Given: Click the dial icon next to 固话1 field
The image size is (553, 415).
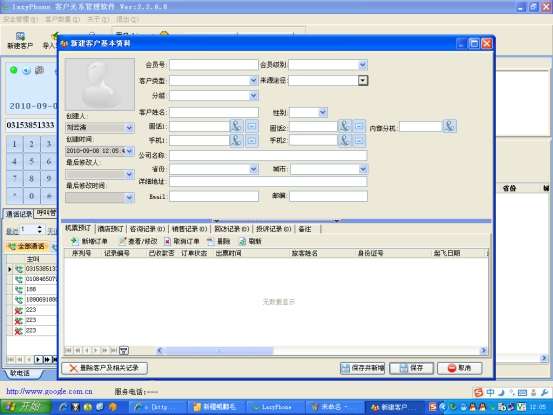Looking at the screenshot, I should pyautogui.click(x=236, y=126).
